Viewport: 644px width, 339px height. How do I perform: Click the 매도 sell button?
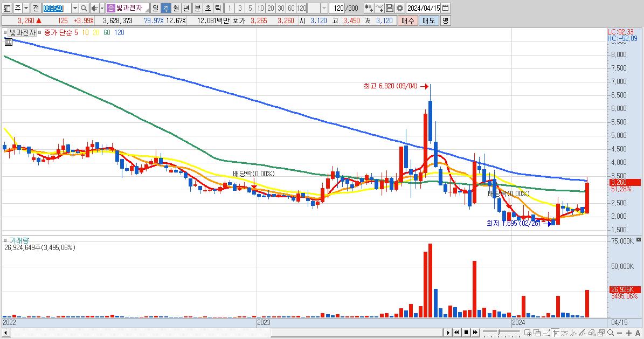click(429, 20)
